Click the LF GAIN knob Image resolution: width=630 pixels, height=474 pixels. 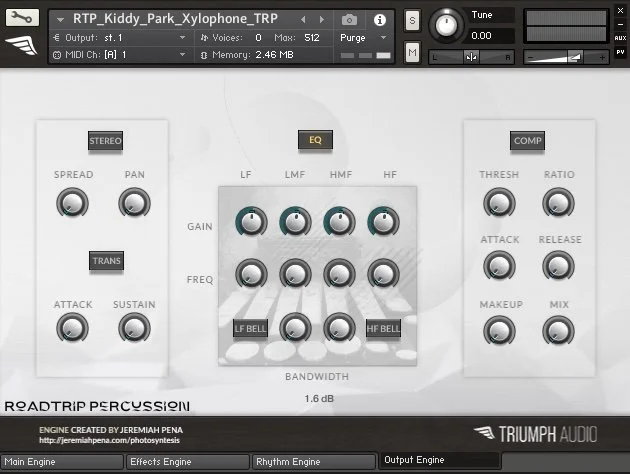click(251, 222)
